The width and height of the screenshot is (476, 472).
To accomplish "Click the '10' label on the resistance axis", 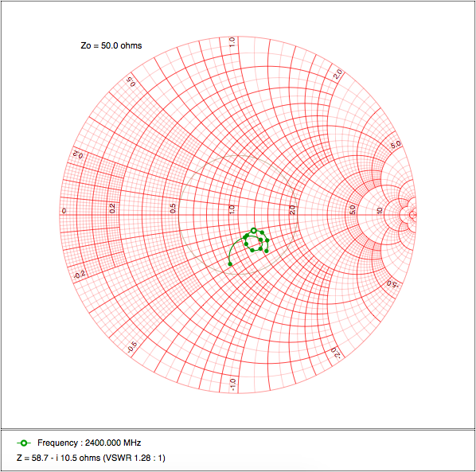I will tap(380, 210).
